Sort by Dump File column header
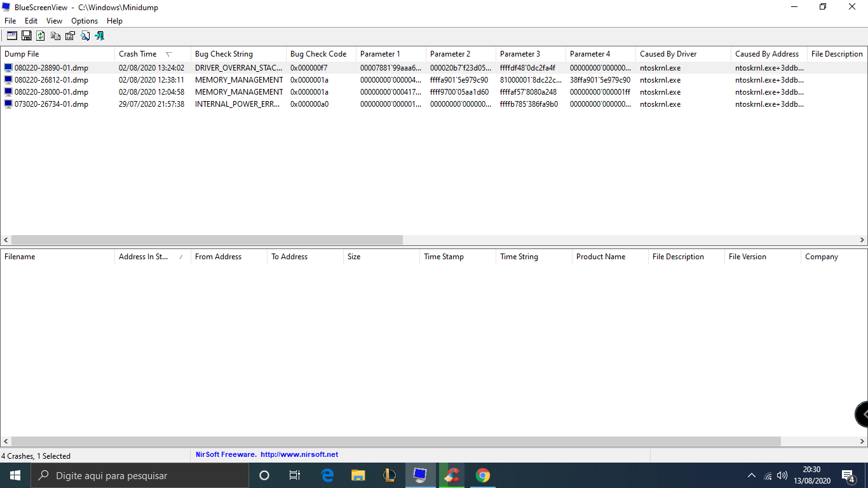The height and width of the screenshot is (488, 868). (x=57, y=54)
